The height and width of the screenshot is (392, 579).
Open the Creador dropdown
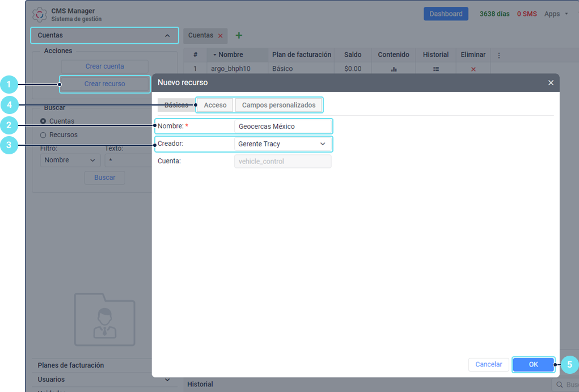[282, 144]
